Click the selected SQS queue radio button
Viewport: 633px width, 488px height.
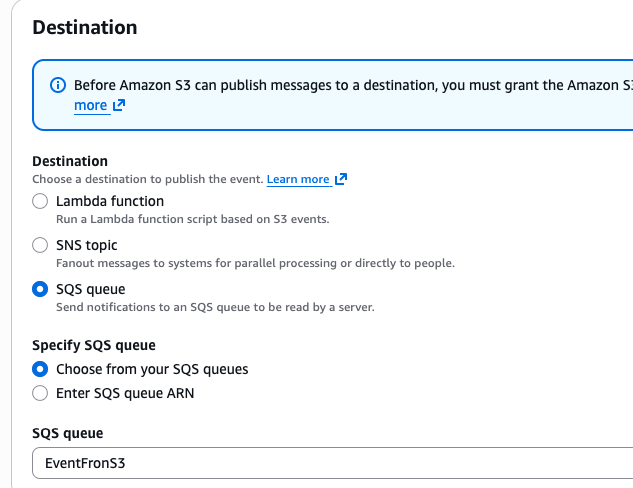40,289
